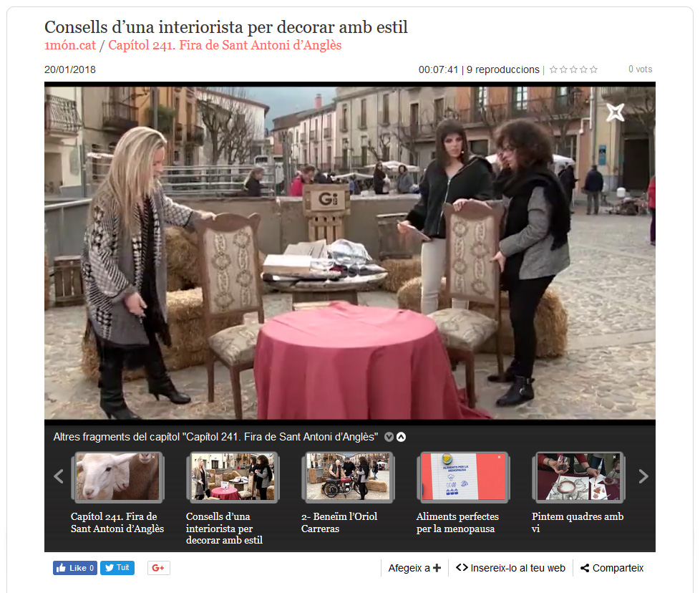Open the caption '2- Beneïm l'Oriol Carreras'
Screen dimensions: 700x593
click(339, 522)
